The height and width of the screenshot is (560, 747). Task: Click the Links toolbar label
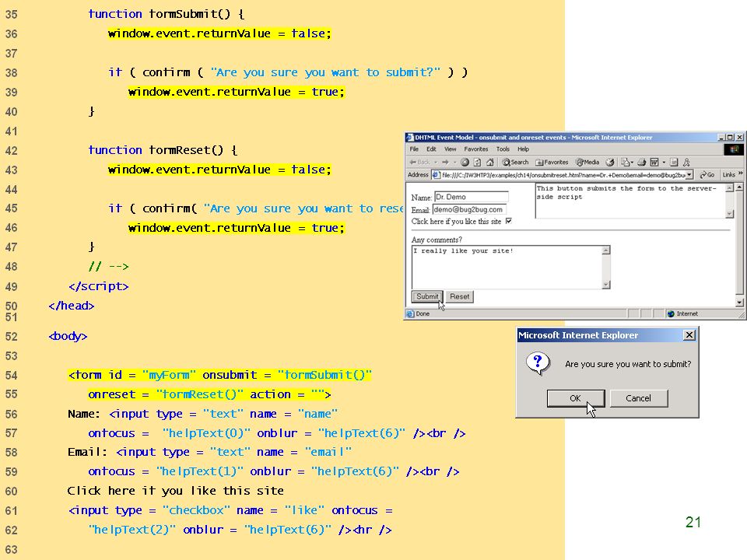[728, 175]
